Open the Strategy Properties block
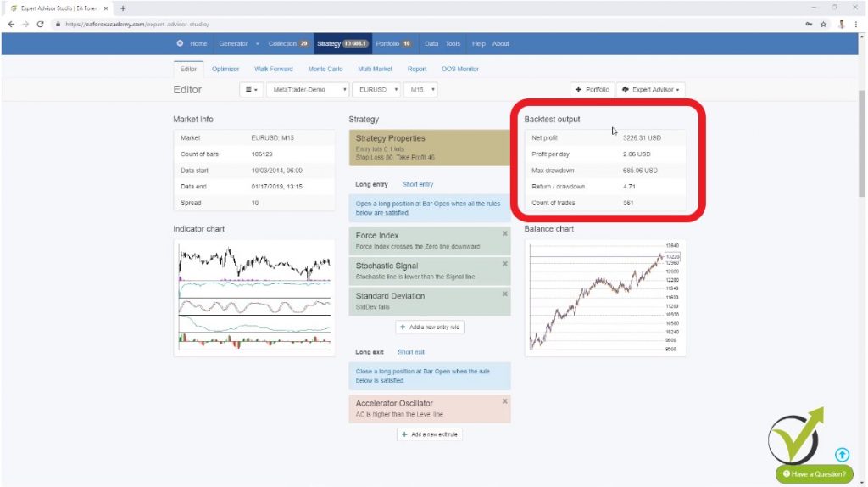Image resolution: width=868 pixels, height=487 pixels. 430,148
